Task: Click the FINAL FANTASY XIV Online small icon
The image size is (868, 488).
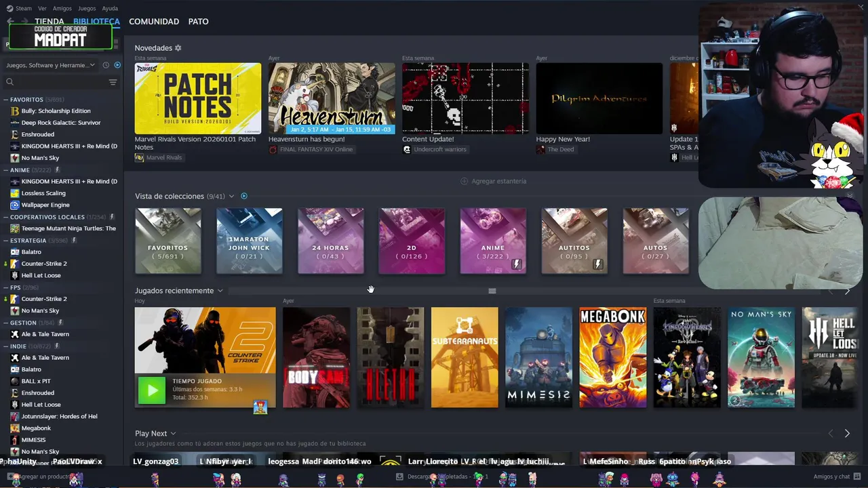Action: click(273, 149)
